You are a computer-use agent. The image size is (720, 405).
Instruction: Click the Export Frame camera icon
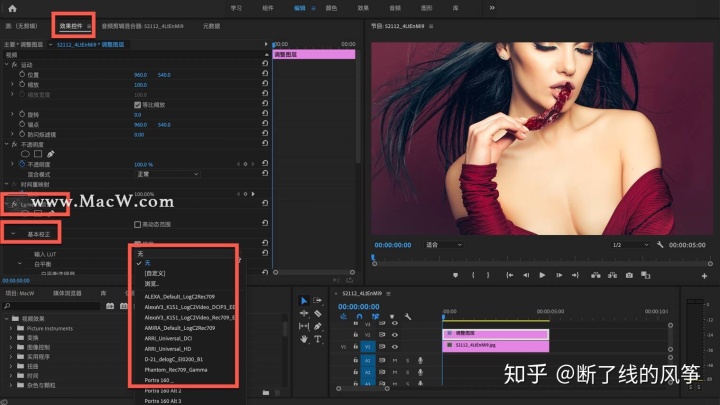[629, 276]
